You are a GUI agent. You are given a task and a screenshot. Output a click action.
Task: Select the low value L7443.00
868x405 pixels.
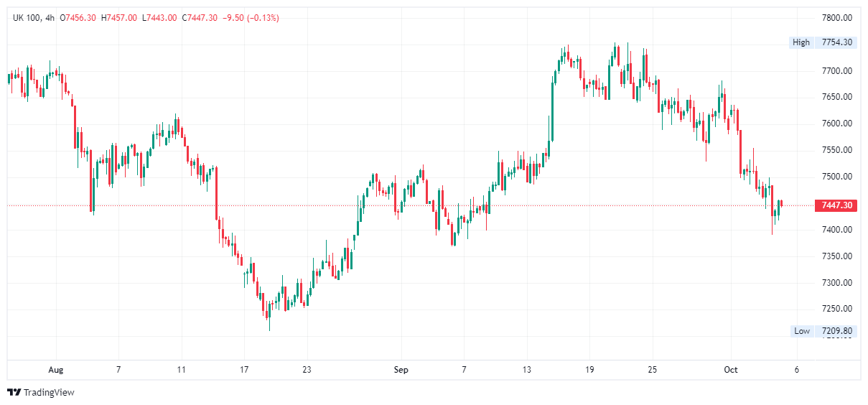click(159, 17)
